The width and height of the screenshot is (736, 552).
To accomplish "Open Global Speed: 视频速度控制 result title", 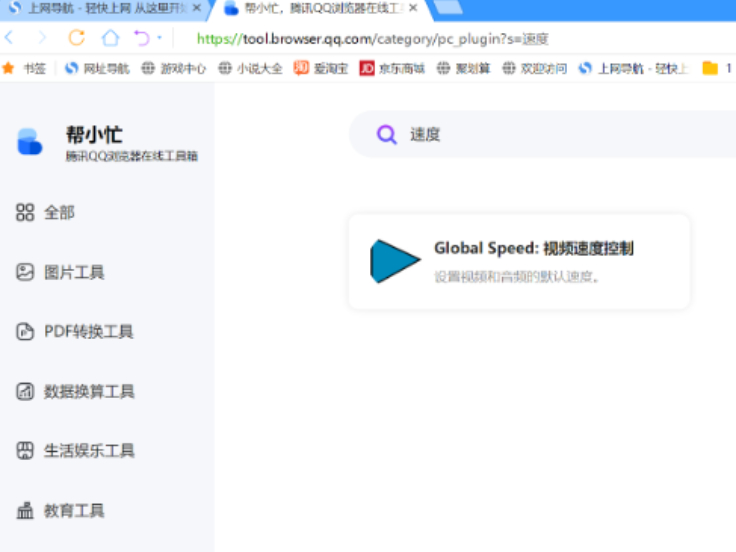I will tap(534, 248).
